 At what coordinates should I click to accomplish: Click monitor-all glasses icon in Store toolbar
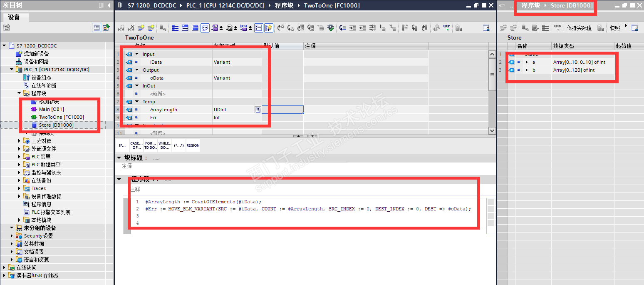[557, 28]
